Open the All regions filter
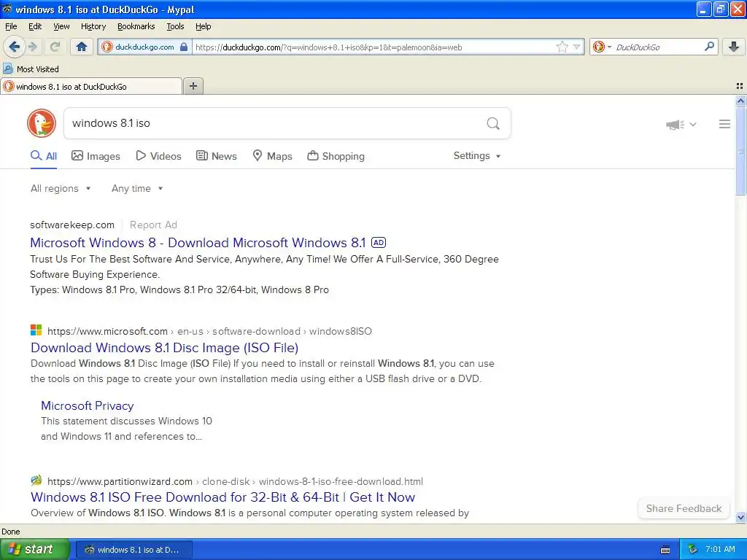Screen dimensions: 747x560 (61, 188)
